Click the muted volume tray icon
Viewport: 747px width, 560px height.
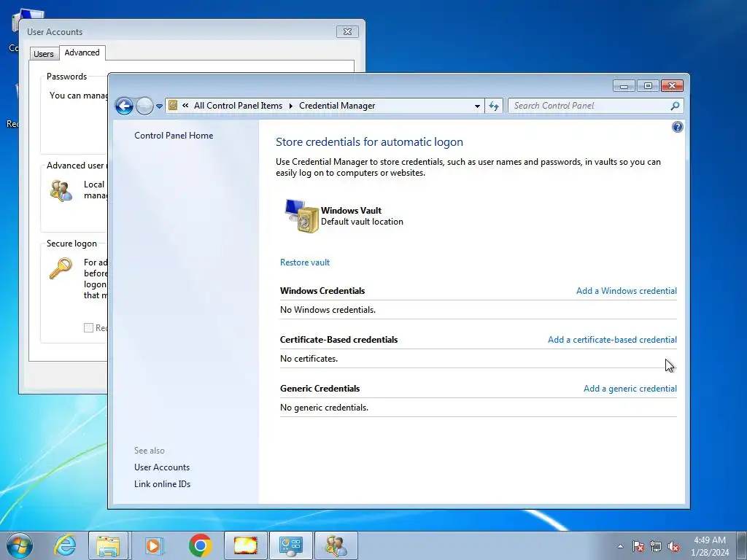(x=673, y=546)
